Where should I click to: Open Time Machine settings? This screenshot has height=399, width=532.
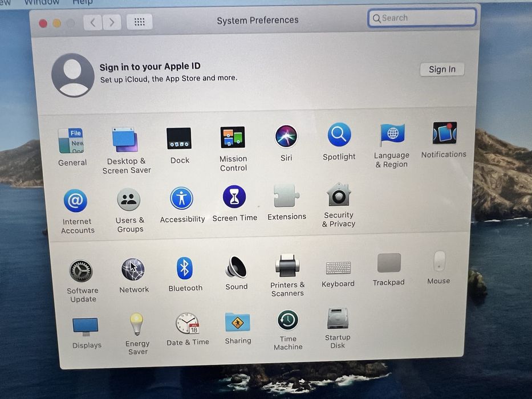click(x=288, y=330)
